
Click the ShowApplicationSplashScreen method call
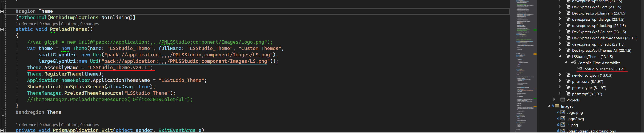pos(66,87)
